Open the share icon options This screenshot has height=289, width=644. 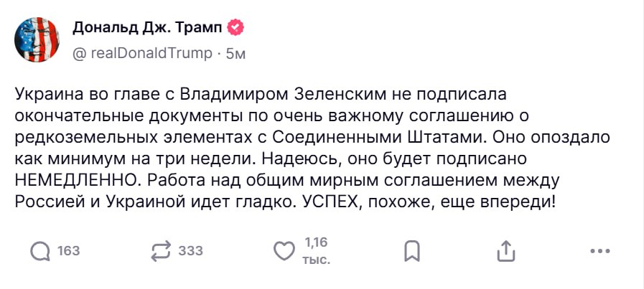(505, 250)
